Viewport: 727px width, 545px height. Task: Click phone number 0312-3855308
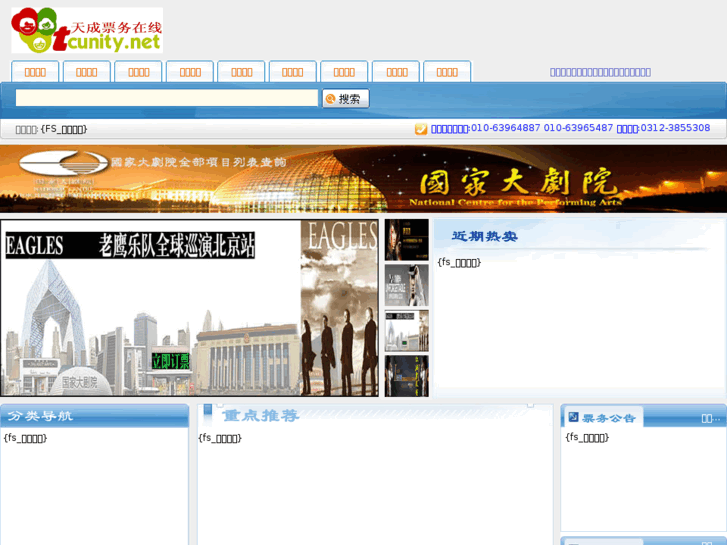(x=675, y=128)
